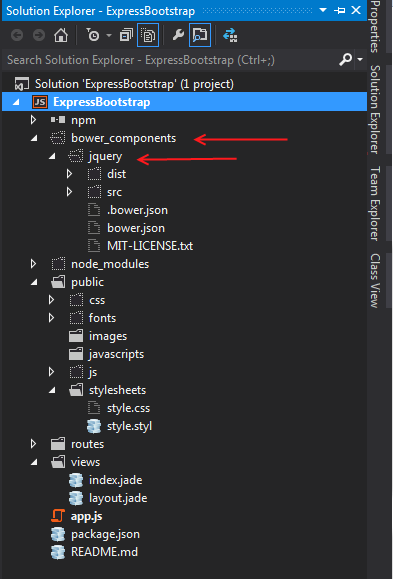Expand the dist folder

point(69,174)
